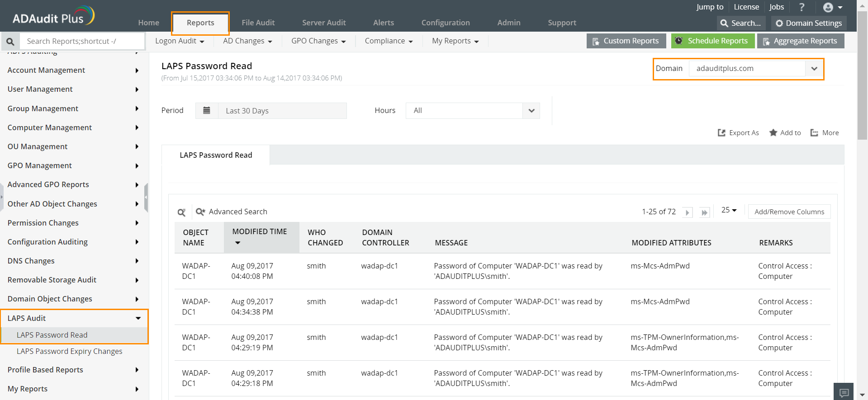This screenshot has height=400, width=868.
Task: Open the File Audit tab
Action: pyautogui.click(x=258, y=23)
